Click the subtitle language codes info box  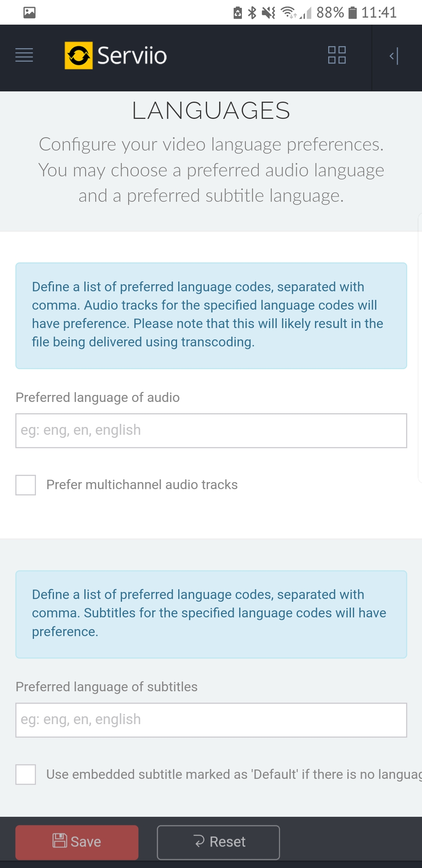pos(211,614)
